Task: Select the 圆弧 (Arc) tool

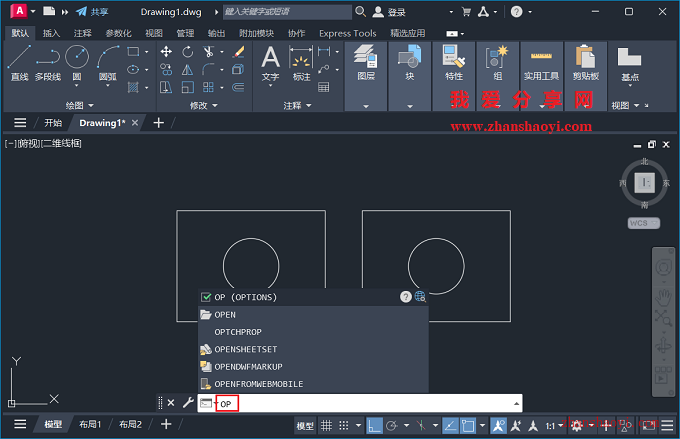Action: tap(108, 63)
